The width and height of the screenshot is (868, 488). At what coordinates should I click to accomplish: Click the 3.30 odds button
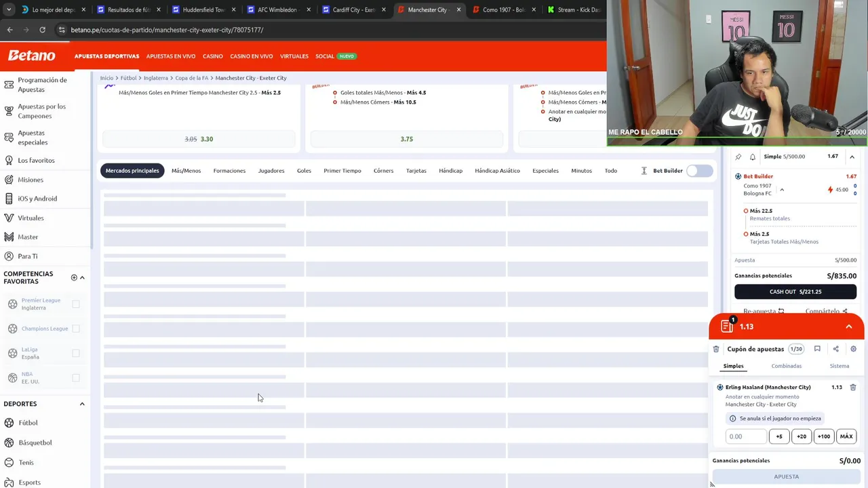[x=199, y=139]
